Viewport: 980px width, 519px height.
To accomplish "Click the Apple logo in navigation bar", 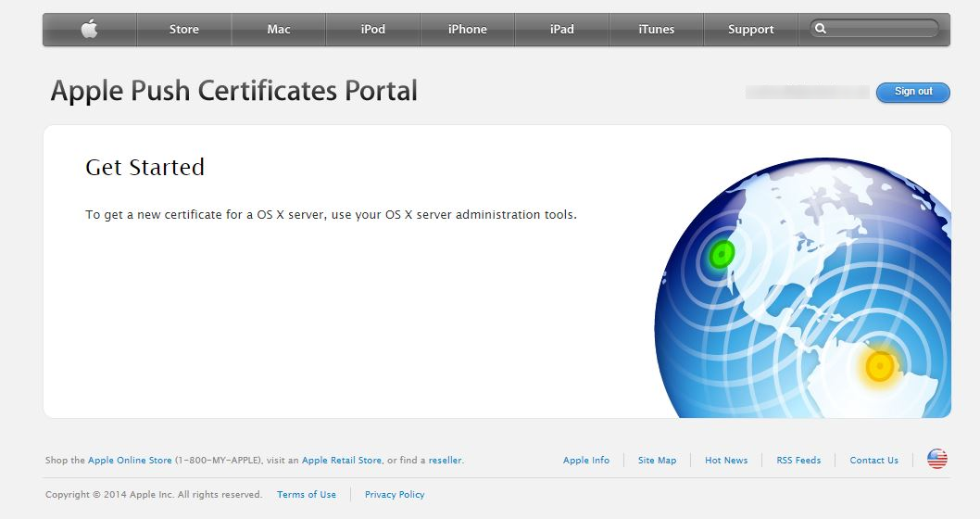I will [89, 29].
